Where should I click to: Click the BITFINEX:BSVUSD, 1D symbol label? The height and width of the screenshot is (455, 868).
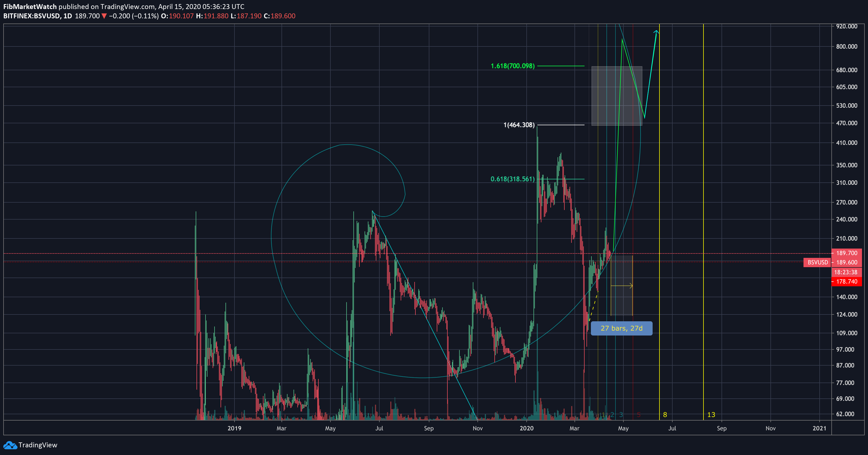38,16
